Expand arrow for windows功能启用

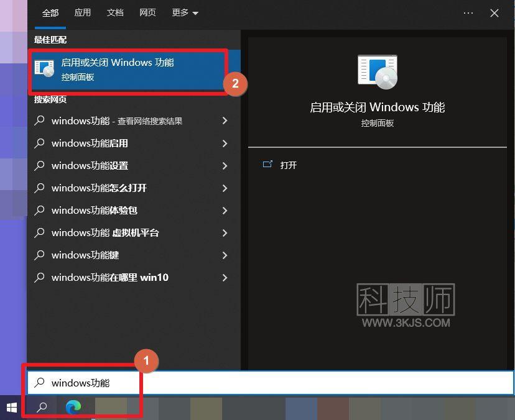click(225, 144)
